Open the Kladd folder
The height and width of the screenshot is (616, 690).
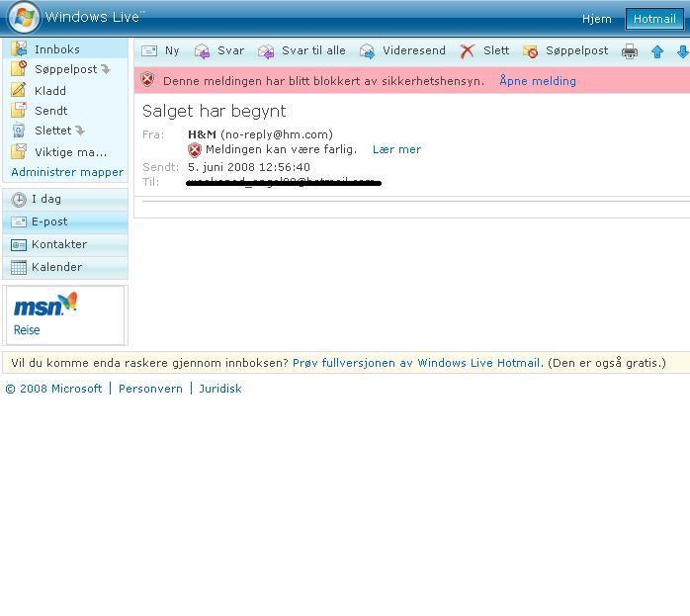tap(50, 91)
